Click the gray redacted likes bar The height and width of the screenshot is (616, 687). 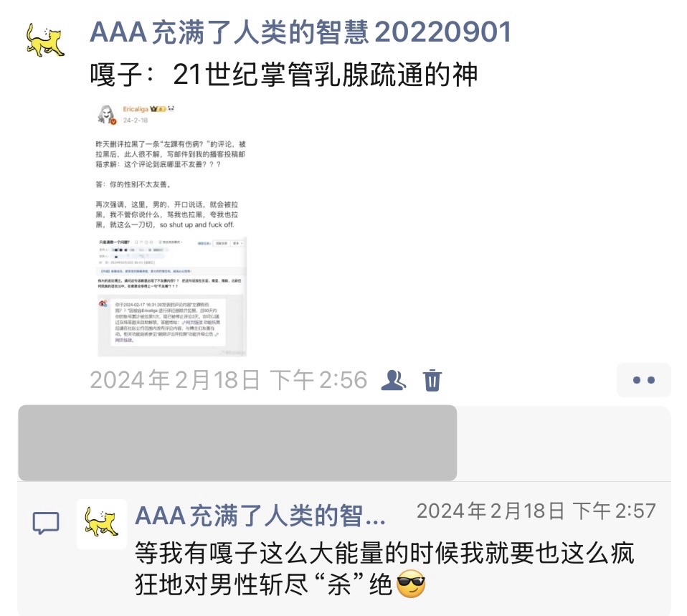[x=237, y=442]
